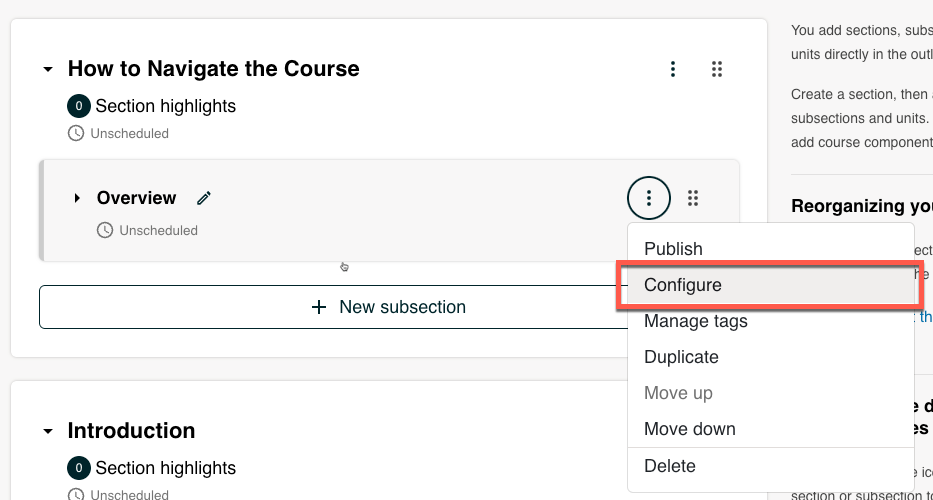Image resolution: width=933 pixels, height=500 pixels.
Task: Select Move down in the menu
Action: point(690,429)
